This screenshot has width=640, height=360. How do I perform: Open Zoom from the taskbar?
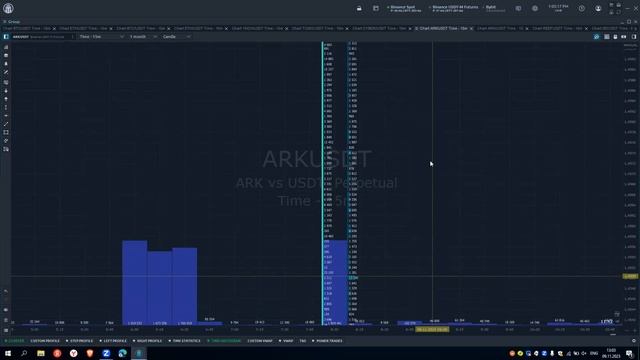point(106,353)
